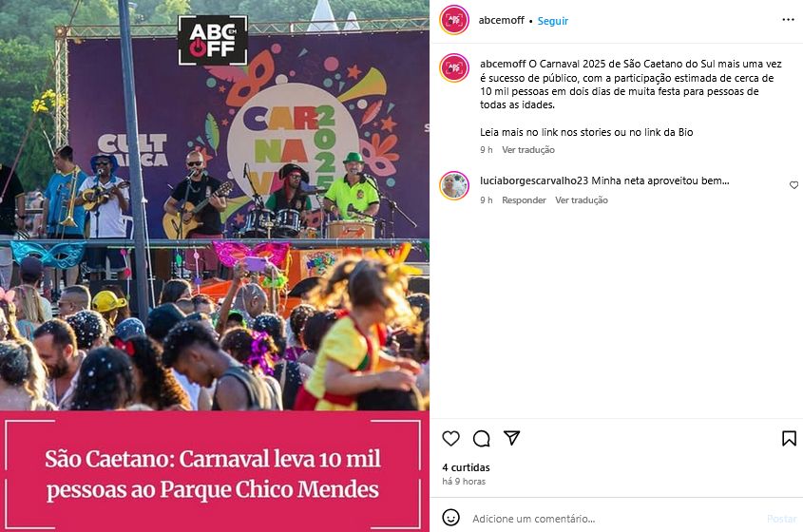
Task: Click the abcemoff profile avatar in the header
Action: (454, 20)
